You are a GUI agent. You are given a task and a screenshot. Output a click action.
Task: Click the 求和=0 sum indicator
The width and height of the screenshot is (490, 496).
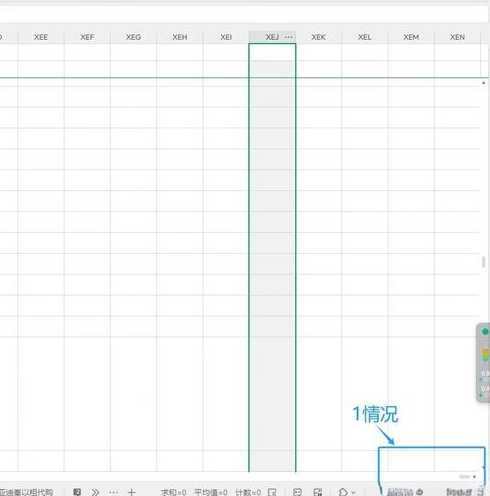coord(173,492)
